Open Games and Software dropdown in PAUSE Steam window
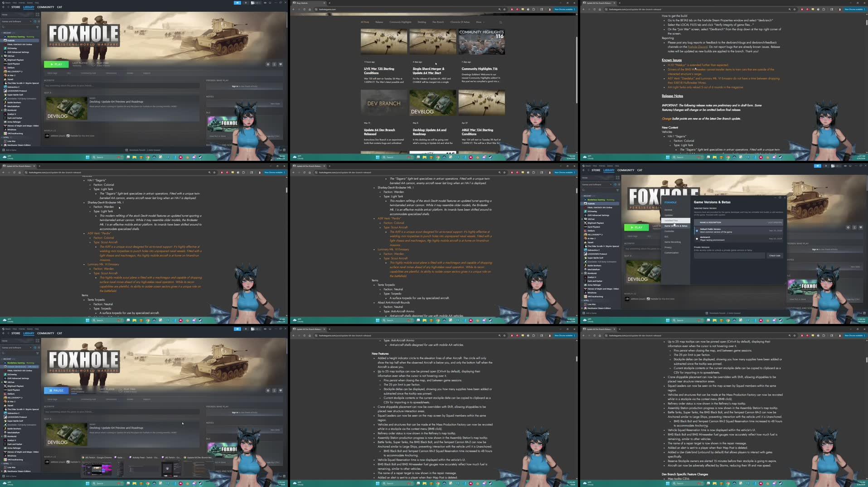 click(16, 347)
